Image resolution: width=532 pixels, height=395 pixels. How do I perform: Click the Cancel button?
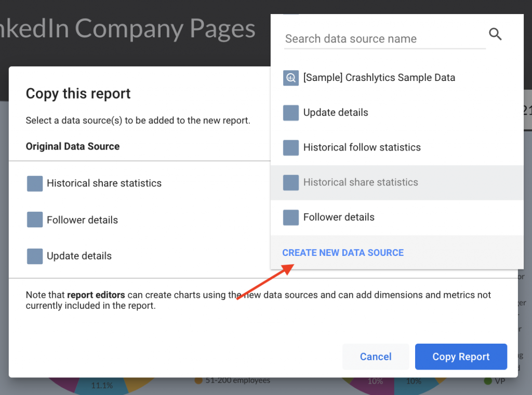(x=376, y=357)
